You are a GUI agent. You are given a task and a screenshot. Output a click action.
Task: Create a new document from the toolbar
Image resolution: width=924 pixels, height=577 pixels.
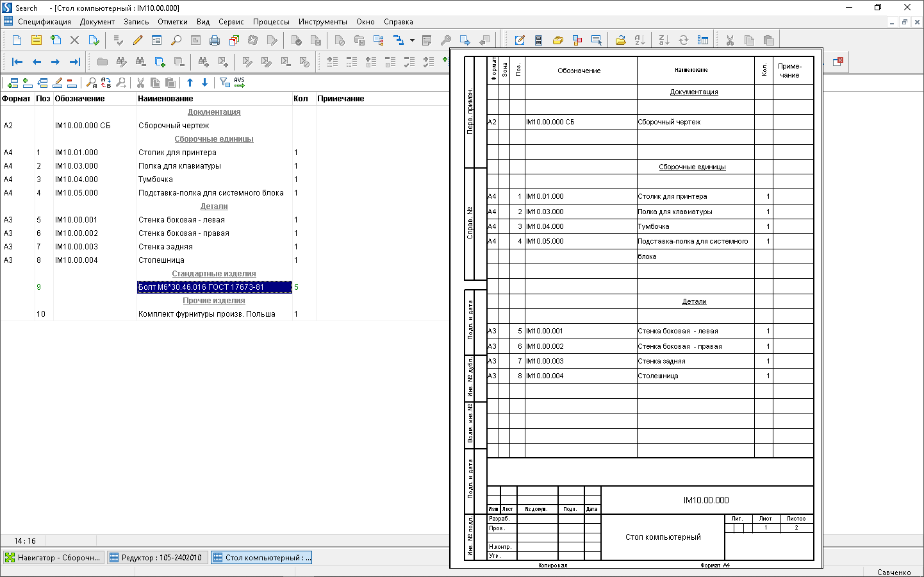pos(17,40)
